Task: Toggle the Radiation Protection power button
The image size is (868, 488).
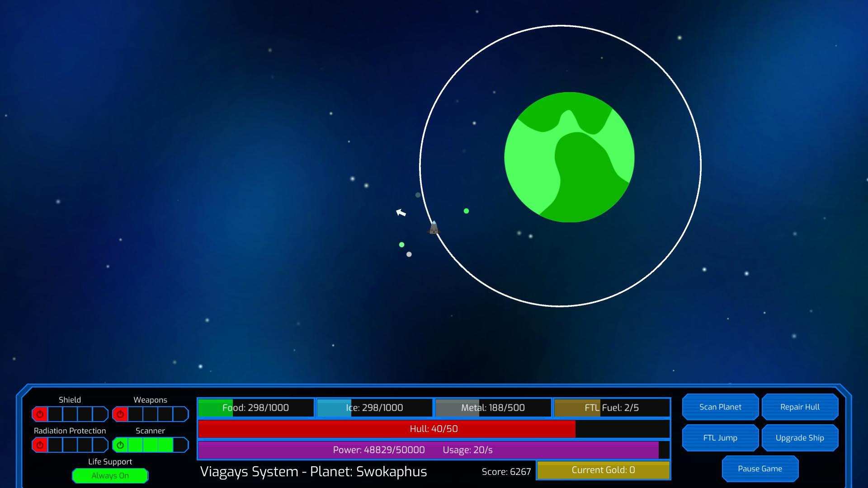Action: click(40, 445)
